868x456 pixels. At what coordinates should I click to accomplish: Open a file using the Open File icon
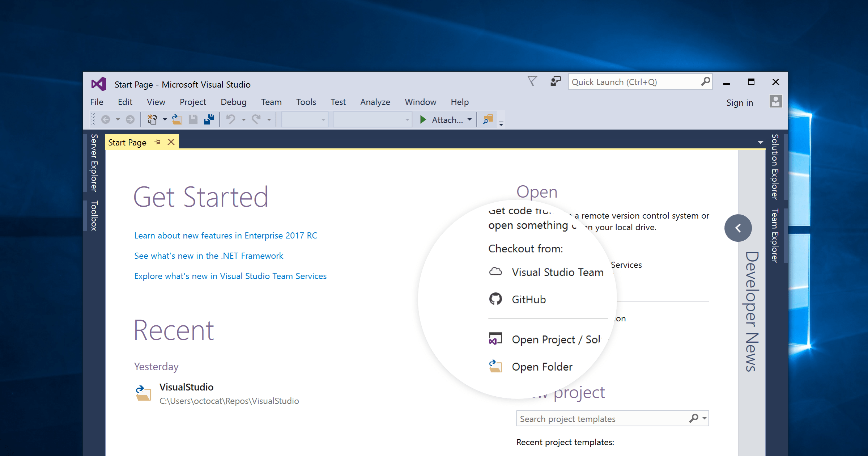(x=176, y=119)
